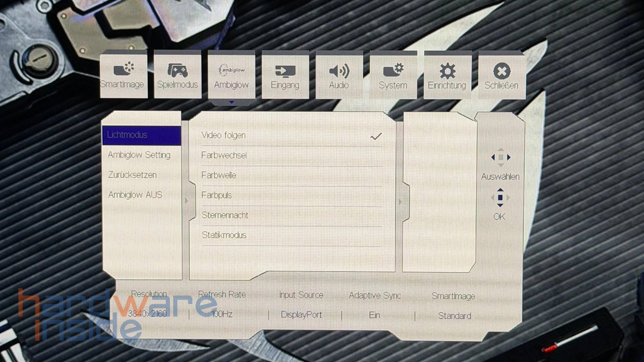
Task: Click the Einrichtung gear icon
Action: pyautogui.click(x=447, y=71)
